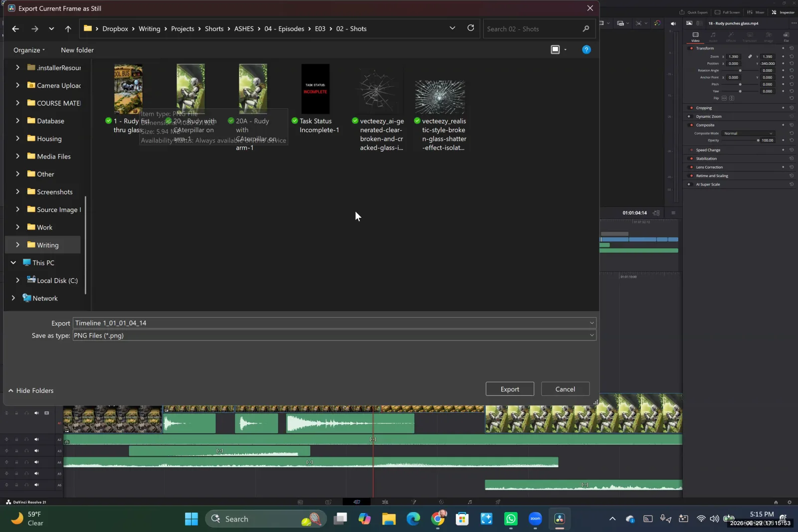Toggle the Stabilization enable switch
798x532 pixels.
coord(691,159)
